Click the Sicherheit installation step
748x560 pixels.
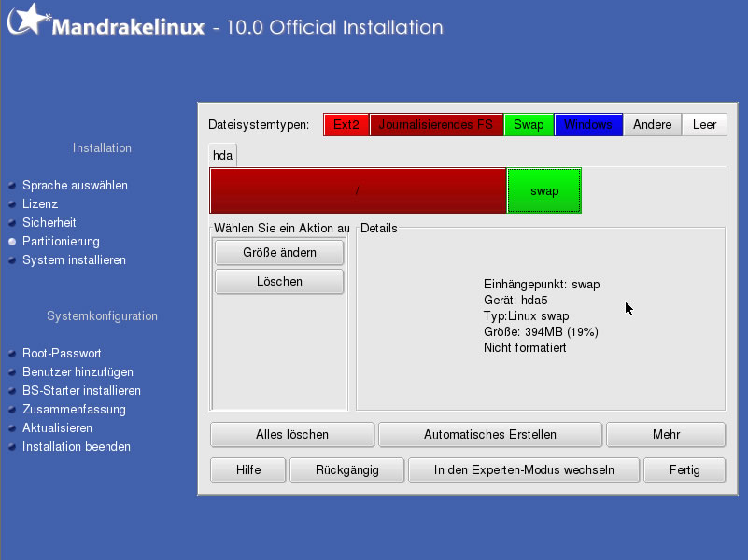49,222
